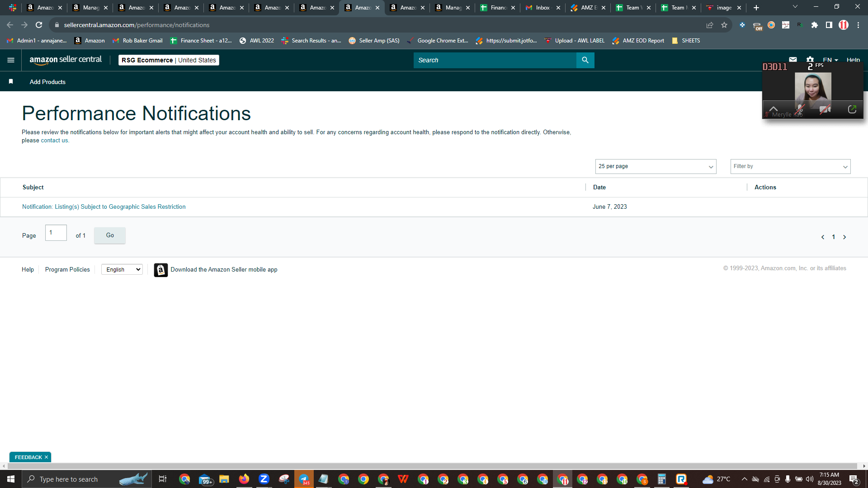Toggle the browser side panel icon

(x=829, y=25)
